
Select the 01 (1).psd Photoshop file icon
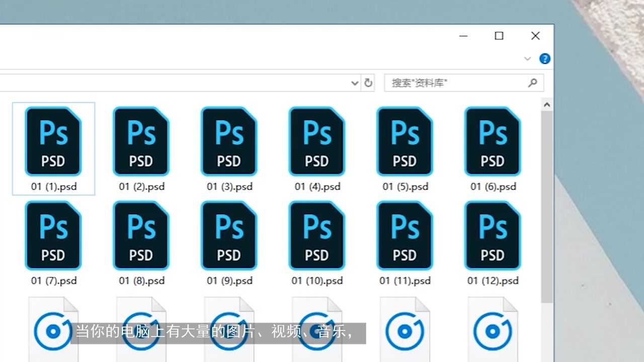53,141
